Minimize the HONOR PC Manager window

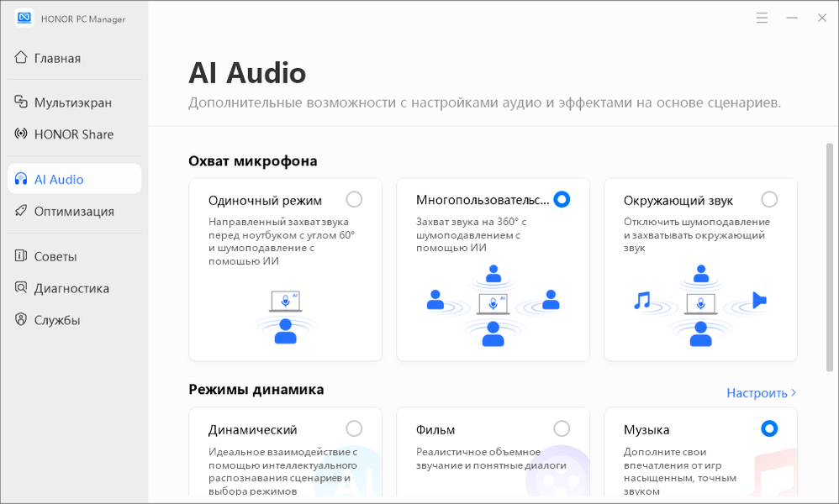pos(792,18)
